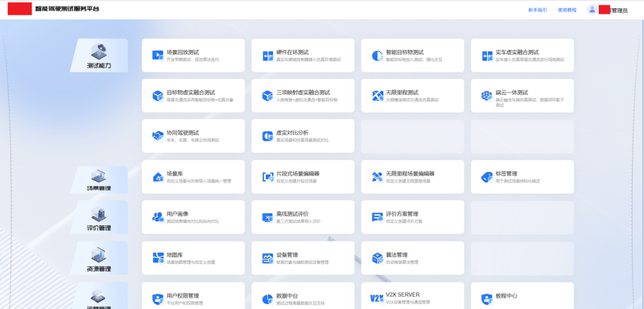Open the 设备管理 monitor icon
This screenshot has height=309, width=644.
coord(268,258)
